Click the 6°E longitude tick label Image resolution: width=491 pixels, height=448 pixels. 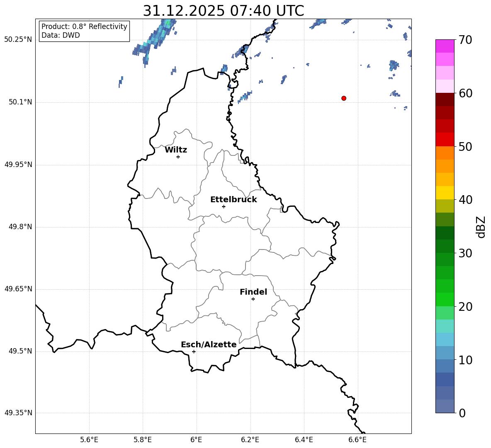(x=196, y=440)
